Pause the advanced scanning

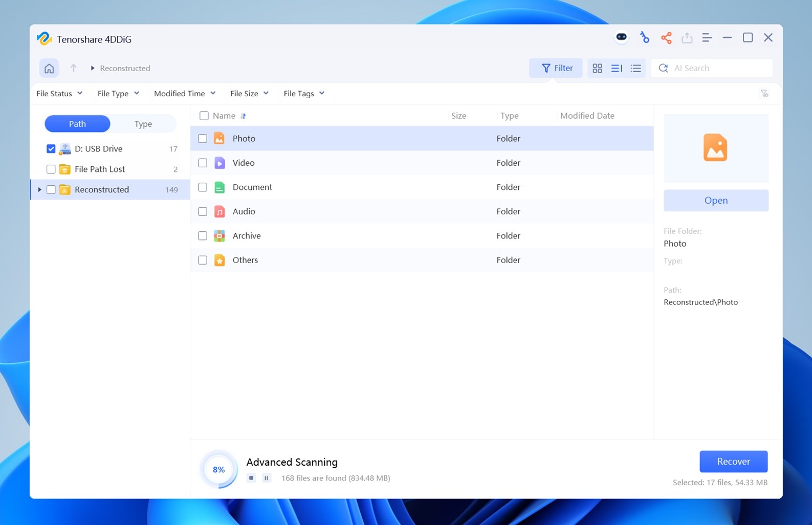[x=267, y=478]
